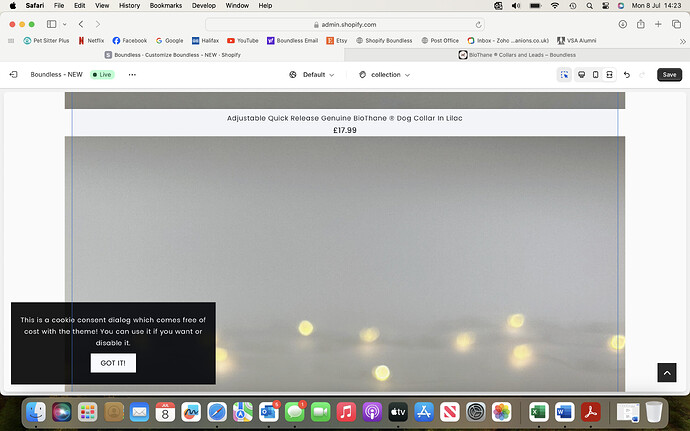Image resolution: width=690 pixels, height=431 pixels.
Task: Open the Bookmarks menu
Action: tap(166, 6)
